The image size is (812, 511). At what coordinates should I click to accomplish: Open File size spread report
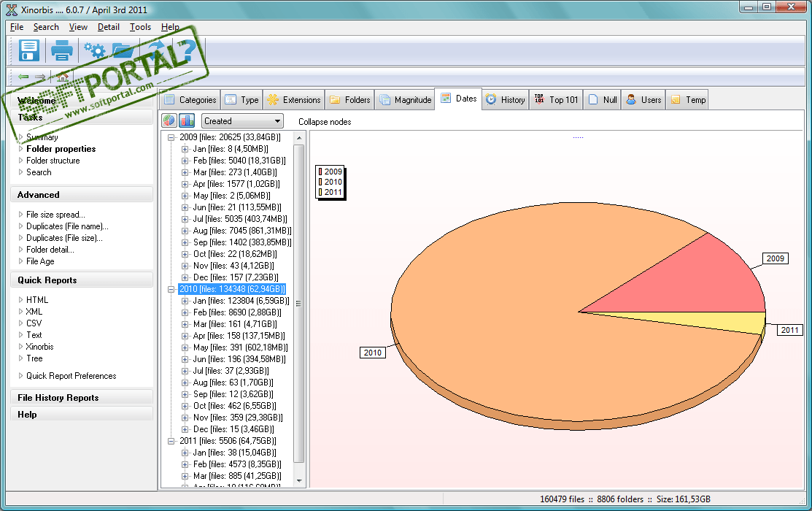coord(55,215)
